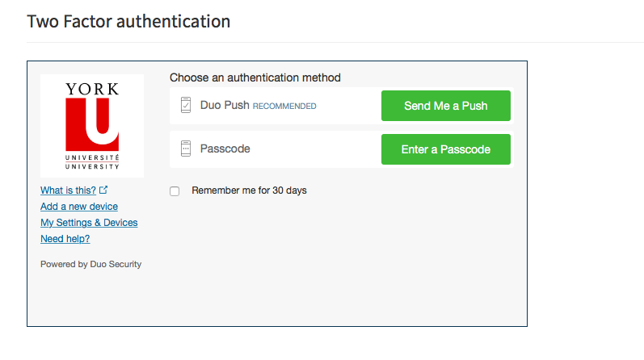The width and height of the screenshot is (644, 360).
Task: Send Me a Push button
Action: 445,106
